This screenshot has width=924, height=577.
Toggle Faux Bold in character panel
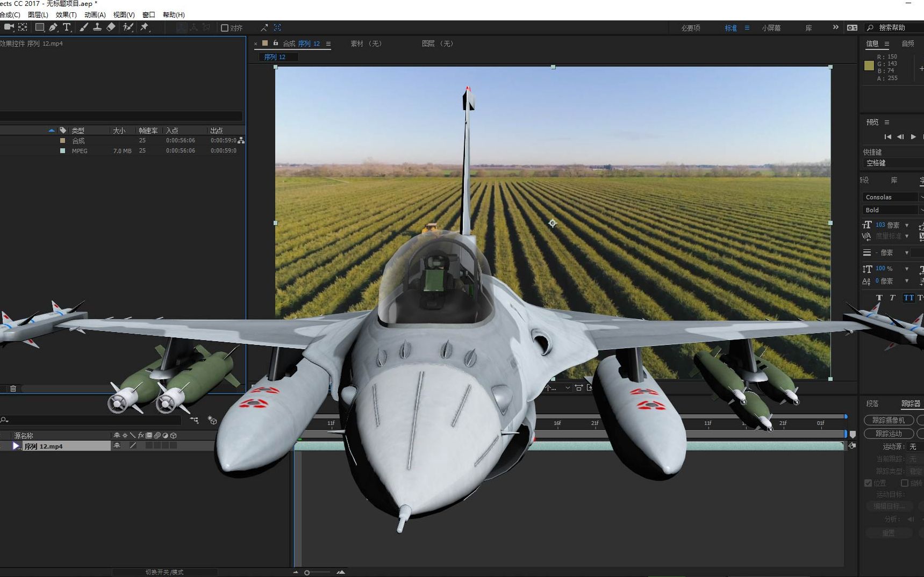[879, 298]
